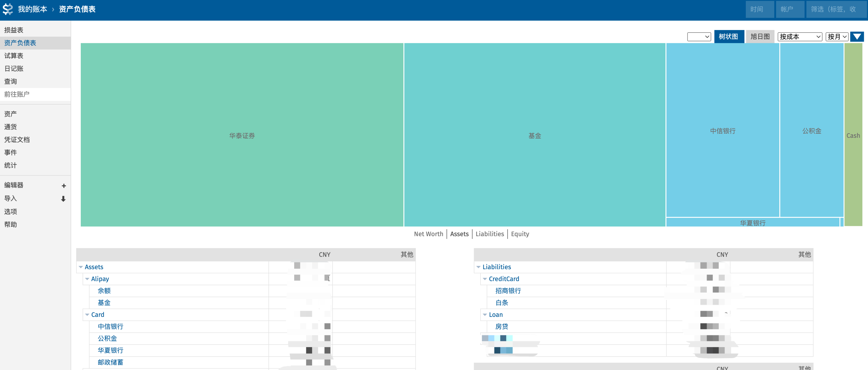Image resolution: width=868 pixels, height=370 pixels.
Task: Click the Fava logo icon
Action: 8,9
